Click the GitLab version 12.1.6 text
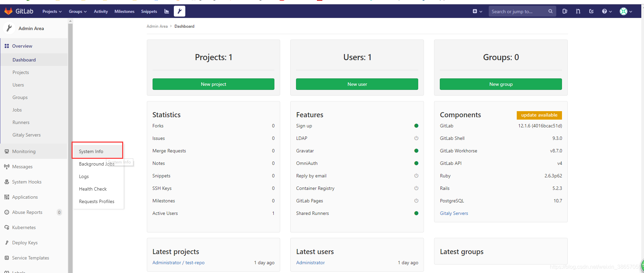 540,126
